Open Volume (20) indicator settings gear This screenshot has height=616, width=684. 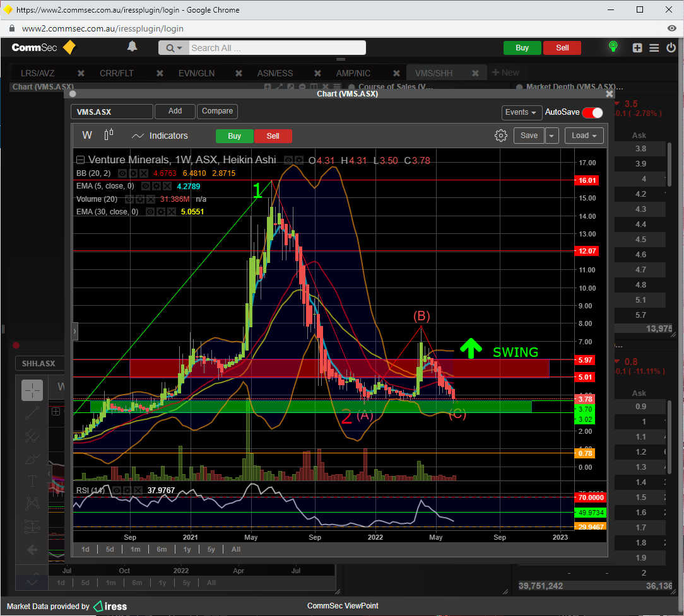(140, 199)
